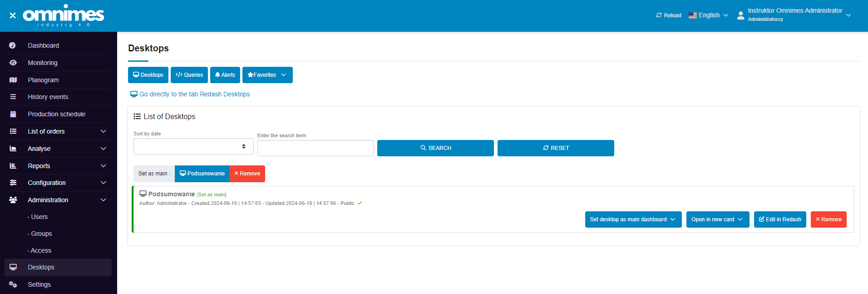Open History events menu item

[48, 97]
